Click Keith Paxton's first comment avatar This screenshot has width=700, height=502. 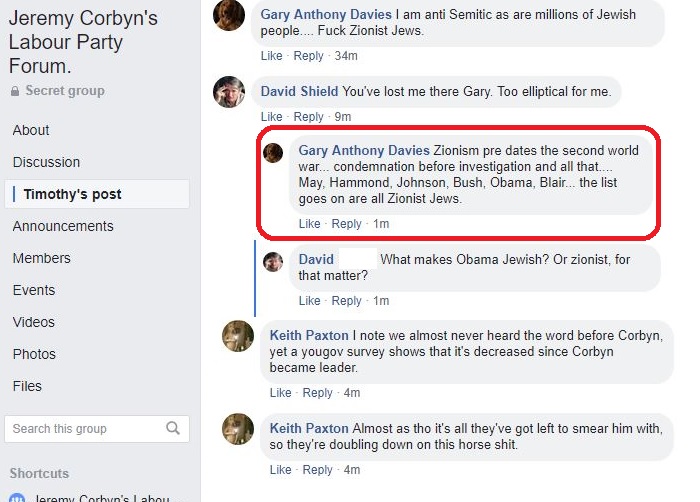pyautogui.click(x=238, y=336)
